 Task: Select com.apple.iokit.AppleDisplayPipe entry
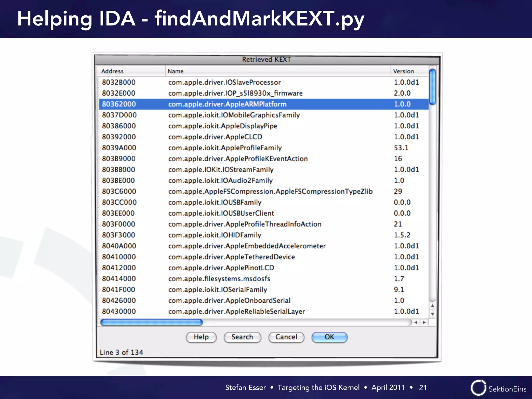(263, 126)
